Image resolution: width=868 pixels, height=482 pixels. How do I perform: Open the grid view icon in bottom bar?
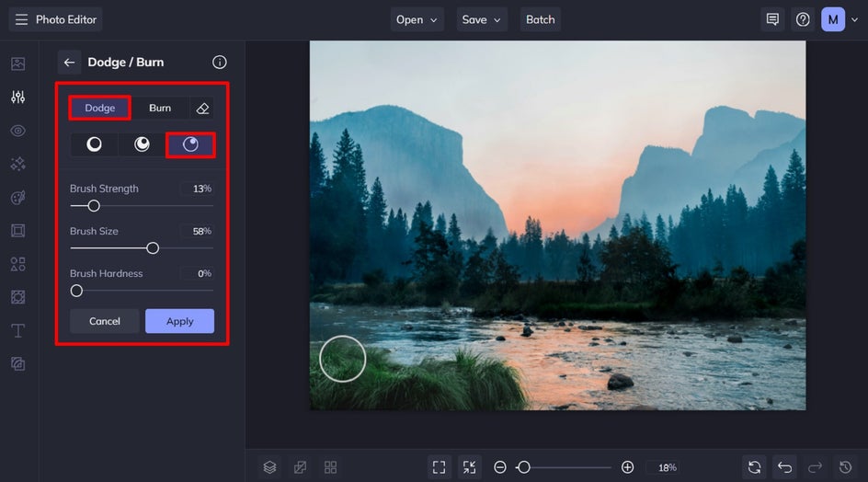coord(330,467)
